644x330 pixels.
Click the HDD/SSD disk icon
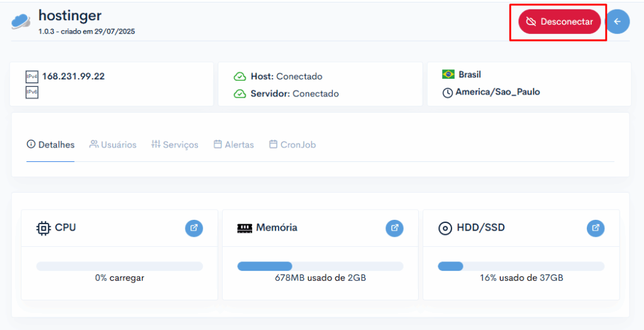point(445,229)
